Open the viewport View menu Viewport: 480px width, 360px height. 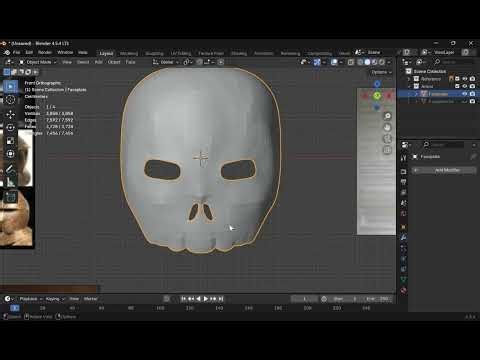pyautogui.click(x=67, y=62)
